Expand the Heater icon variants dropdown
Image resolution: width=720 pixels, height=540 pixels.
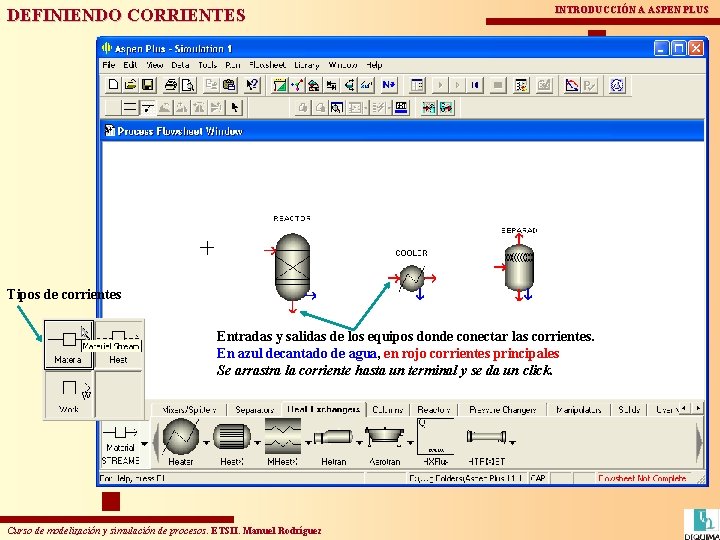click(206, 443)
